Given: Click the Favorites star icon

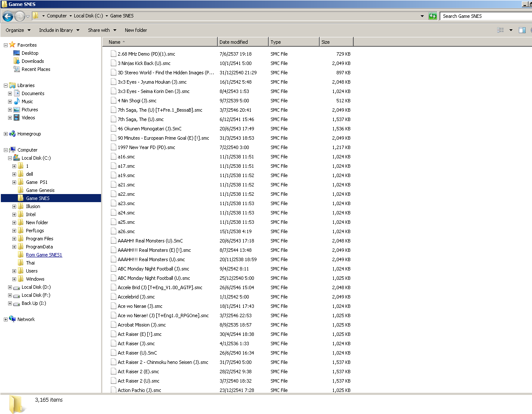Looking at the screenshot, I should [x=12, y=45].
